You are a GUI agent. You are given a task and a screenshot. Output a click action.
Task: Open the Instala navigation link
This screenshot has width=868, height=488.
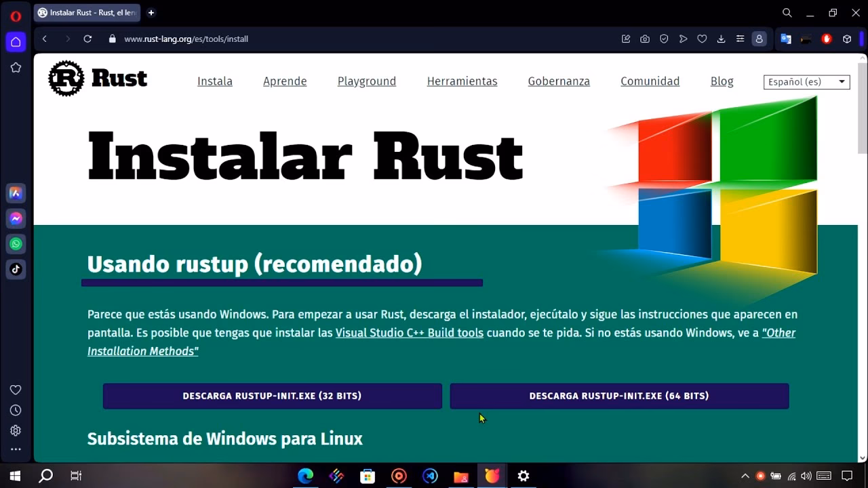(215, 81)
